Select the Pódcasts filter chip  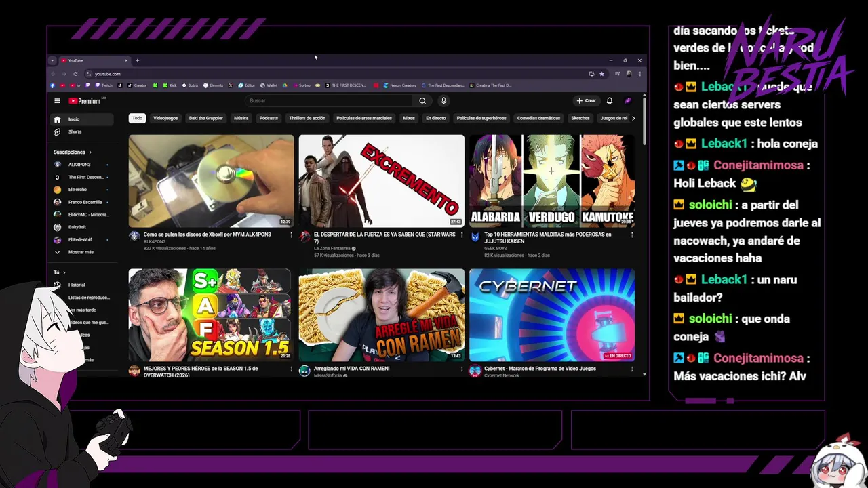(269, 118)
